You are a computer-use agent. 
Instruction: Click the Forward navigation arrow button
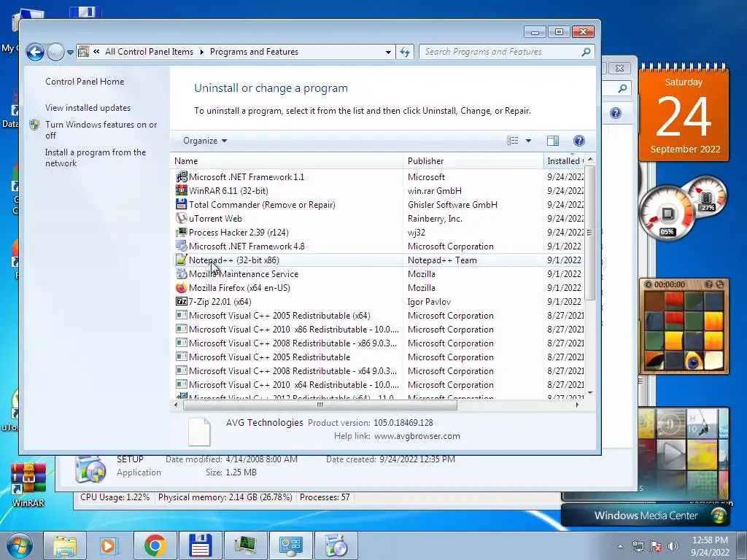(55, 52)
